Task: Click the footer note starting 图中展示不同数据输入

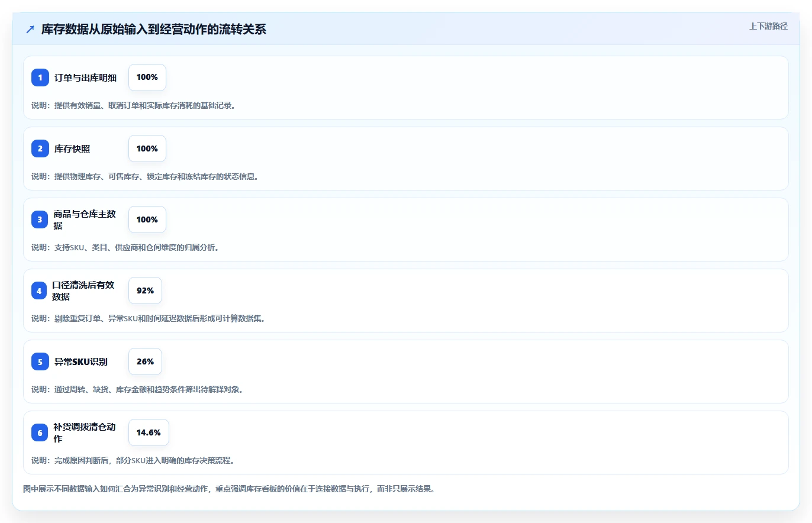Action: pyautogui.click(x=229, y=489)
